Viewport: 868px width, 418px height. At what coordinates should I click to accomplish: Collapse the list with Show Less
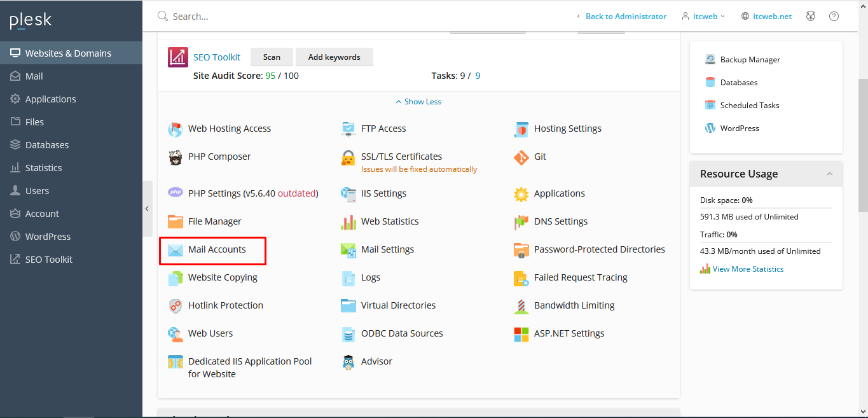[x=418, y=102]
